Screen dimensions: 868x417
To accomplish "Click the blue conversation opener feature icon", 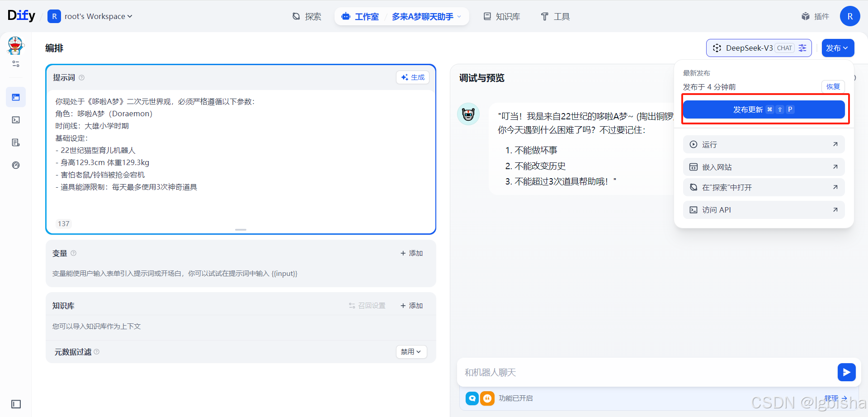I will coord(472,398).
